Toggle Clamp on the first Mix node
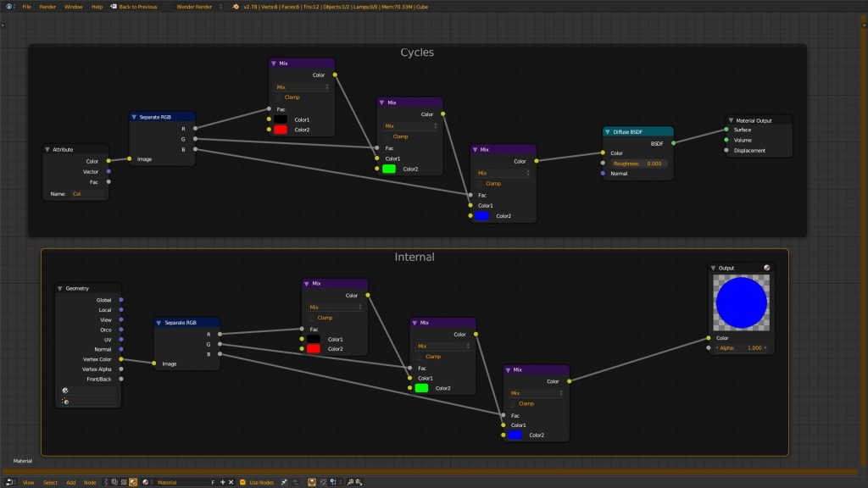 click(x=280, y=97)
